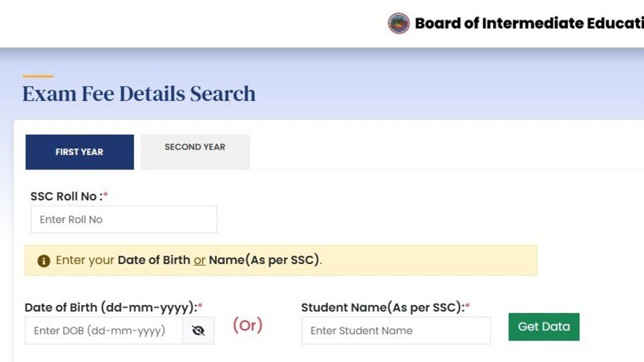This screenshot has height=362, width=644.
Task: Click bold "Name(As per SSC)" in notice
Action: tap(264, 260)
